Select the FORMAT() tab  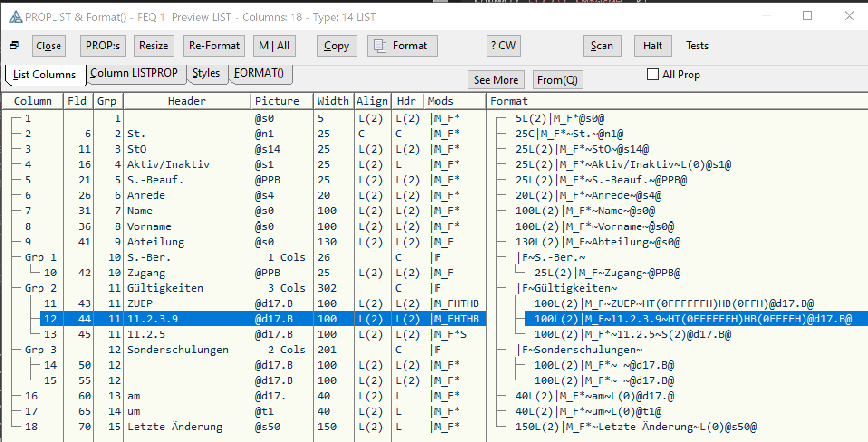coord(259,73)
